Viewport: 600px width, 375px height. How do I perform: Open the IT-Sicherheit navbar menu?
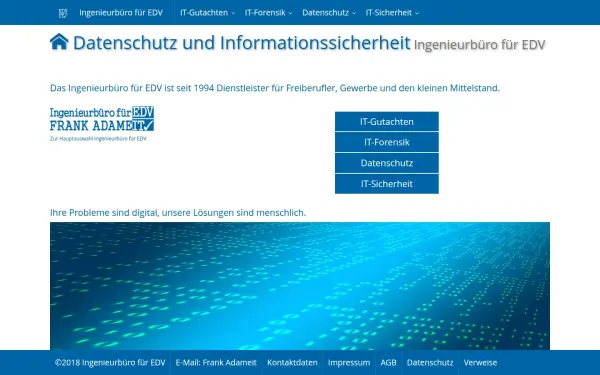(392, 13)
